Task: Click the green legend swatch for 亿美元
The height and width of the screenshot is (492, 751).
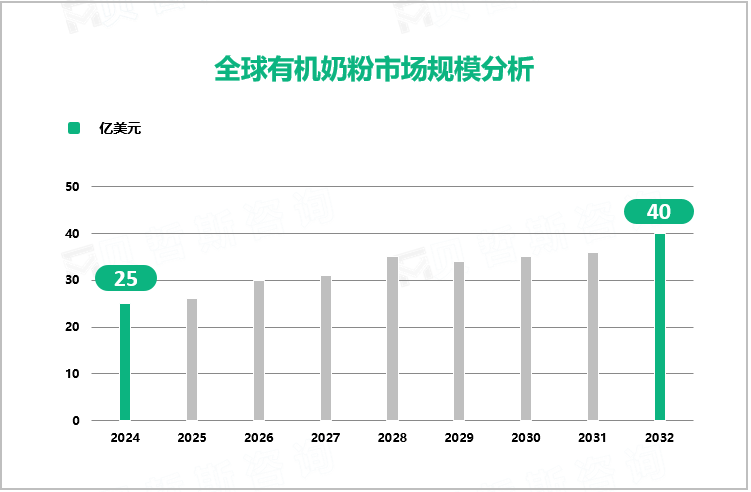Action: [x=74, y=128]
